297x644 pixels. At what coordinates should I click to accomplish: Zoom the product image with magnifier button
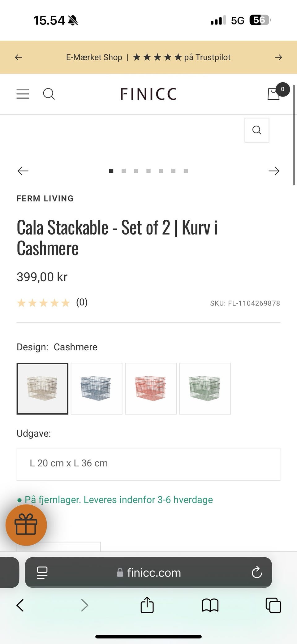coord(256,130)
